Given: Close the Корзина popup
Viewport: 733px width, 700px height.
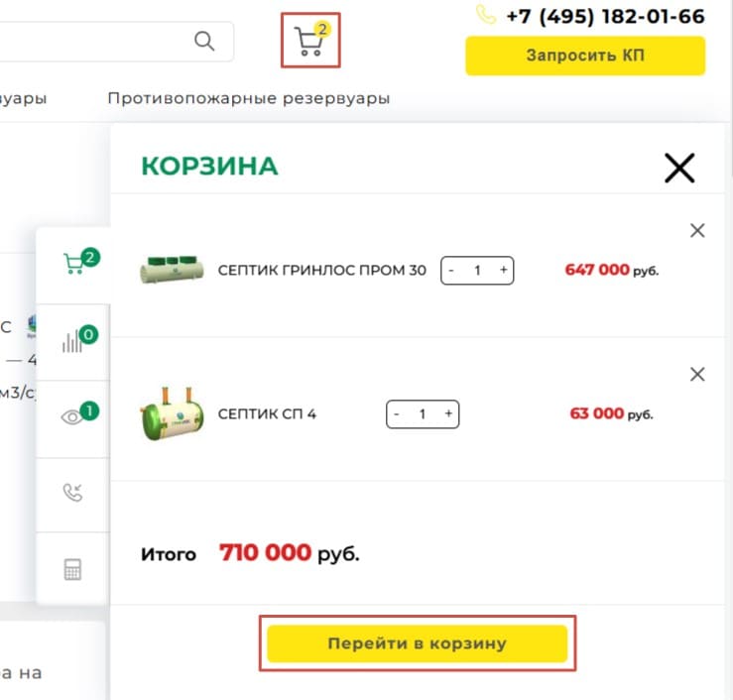Looking at the screenshot, I should (679, 168).
